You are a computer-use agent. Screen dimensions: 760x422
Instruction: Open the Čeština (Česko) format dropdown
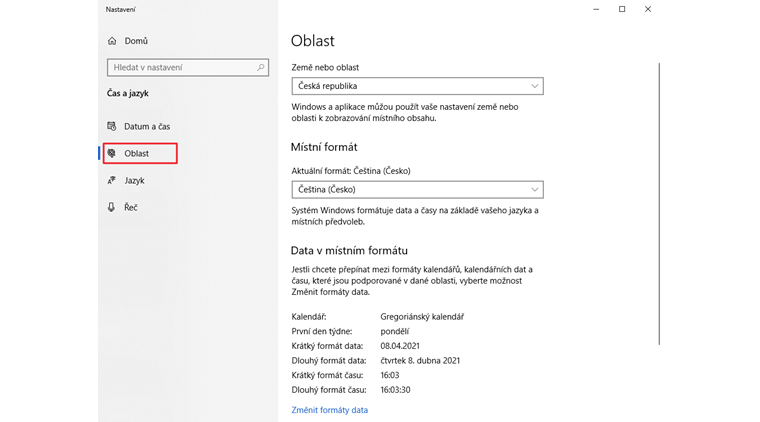click(x=417, y=189)
